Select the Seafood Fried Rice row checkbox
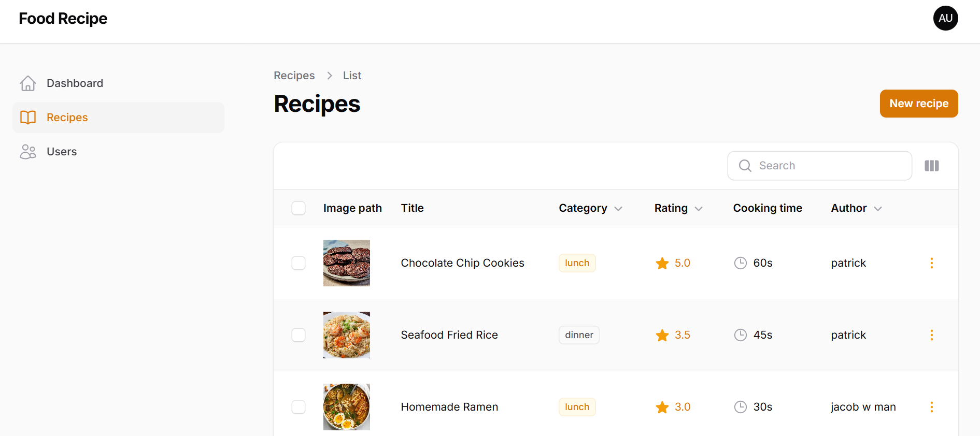 click(x=299, y=335)
